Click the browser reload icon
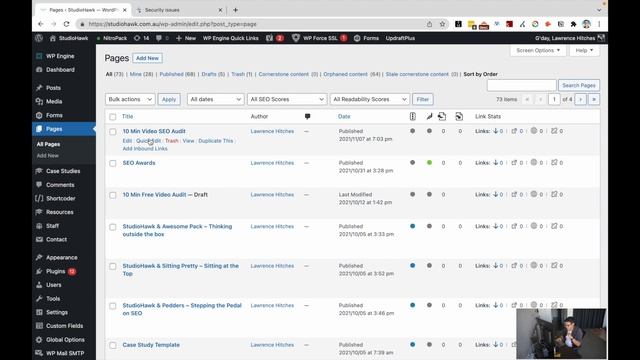 pyautogui.click(x=67, y=24)
